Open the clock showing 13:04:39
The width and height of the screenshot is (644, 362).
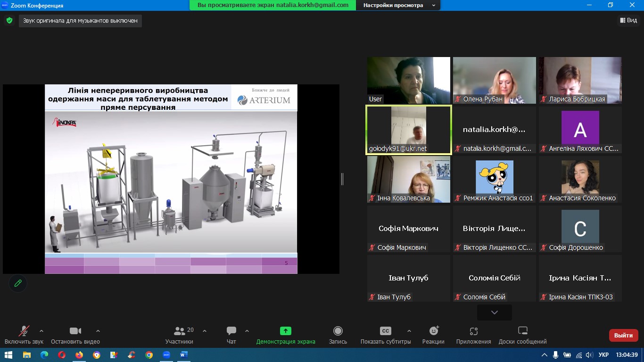coord(626,355)
